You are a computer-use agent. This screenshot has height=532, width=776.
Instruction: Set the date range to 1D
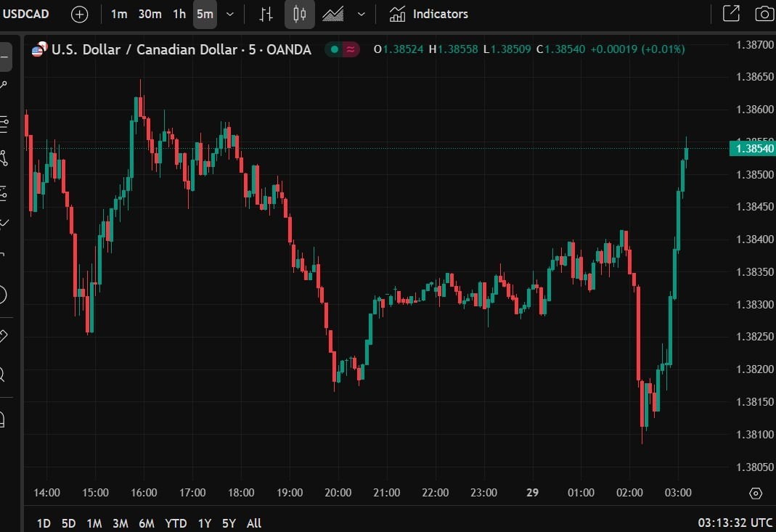[44, 523]
